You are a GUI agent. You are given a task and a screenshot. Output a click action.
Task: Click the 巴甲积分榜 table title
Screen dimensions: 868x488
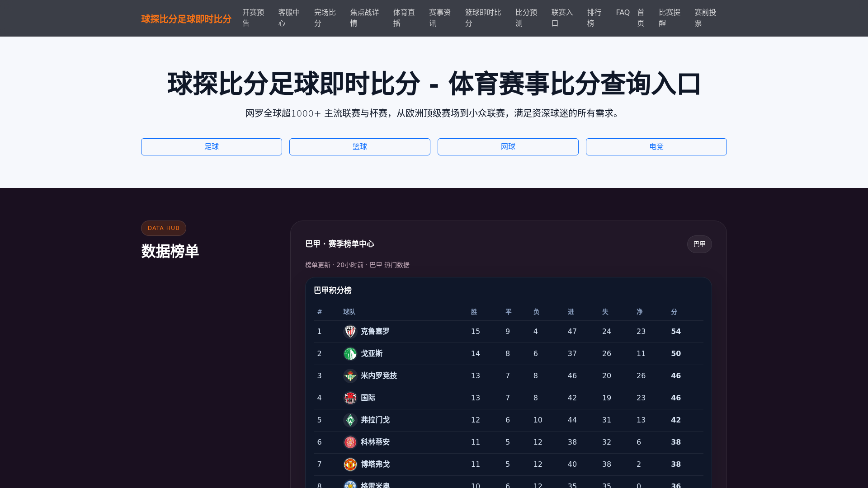tap(333, 291)
